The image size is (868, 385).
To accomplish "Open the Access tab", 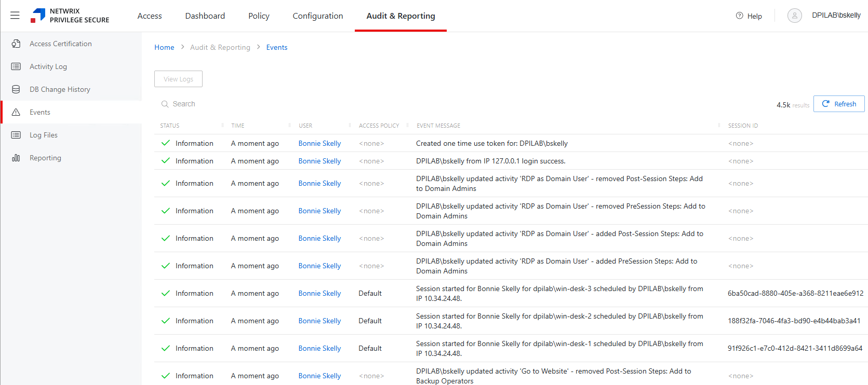I will pos(150,16).
